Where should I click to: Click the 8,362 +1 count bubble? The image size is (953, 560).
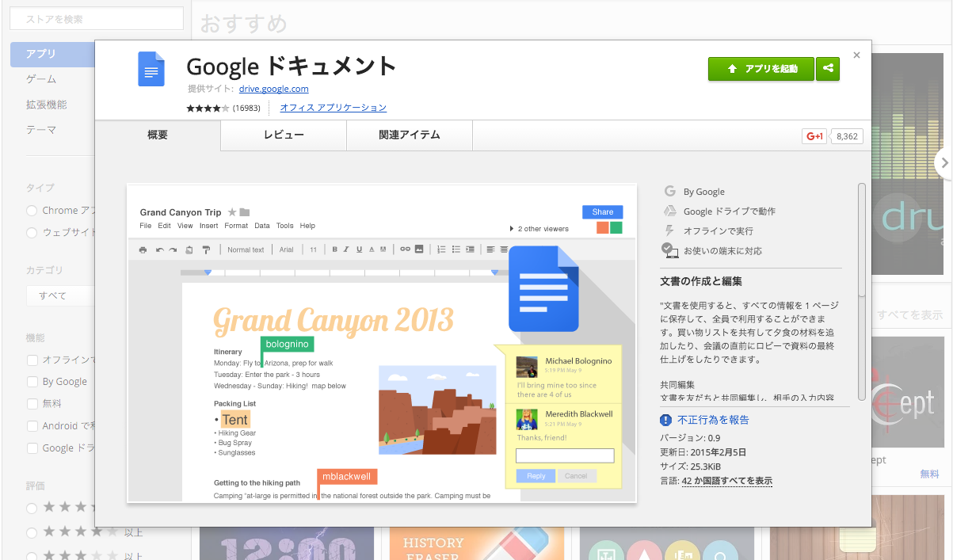coord(847,136)
